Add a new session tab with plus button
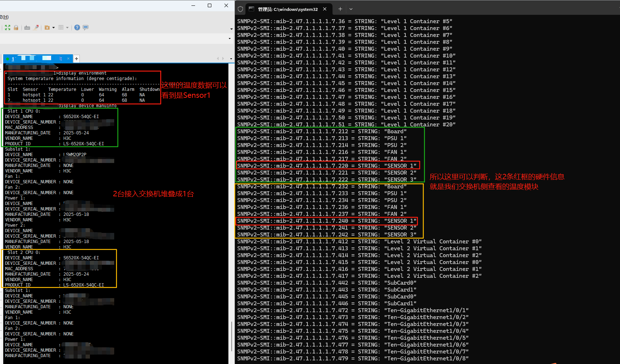620x364 pixels. pyautogui.click(x=77, y=59)
